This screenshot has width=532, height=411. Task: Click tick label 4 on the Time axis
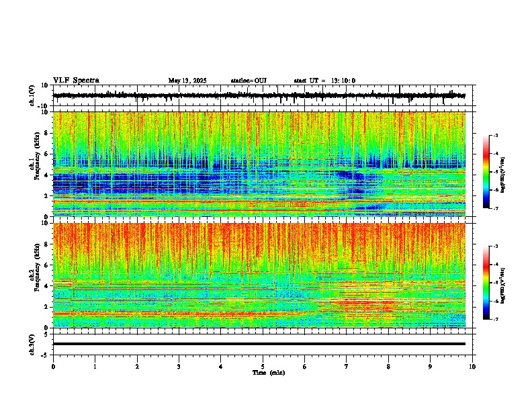coord(221,367)
